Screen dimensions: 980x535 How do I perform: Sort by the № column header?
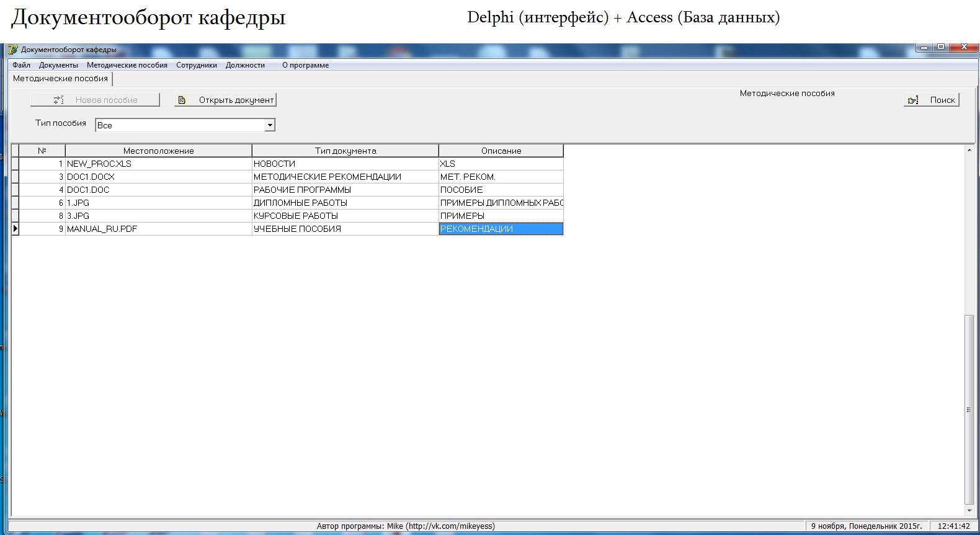click(42, 151)
